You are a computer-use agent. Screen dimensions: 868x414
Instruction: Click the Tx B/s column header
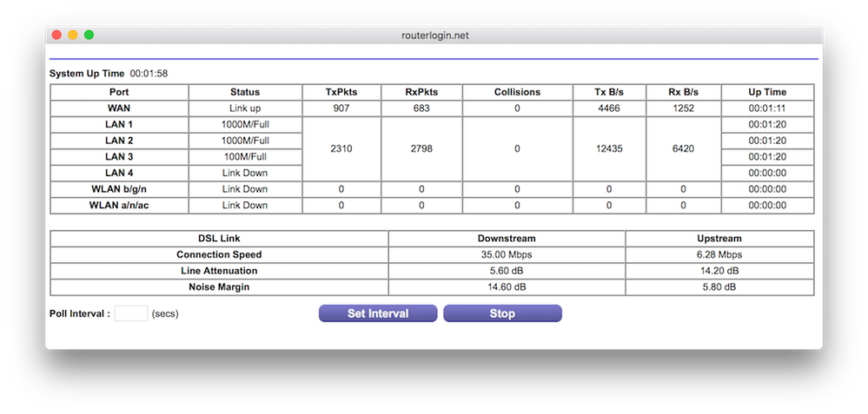point(609,92)
